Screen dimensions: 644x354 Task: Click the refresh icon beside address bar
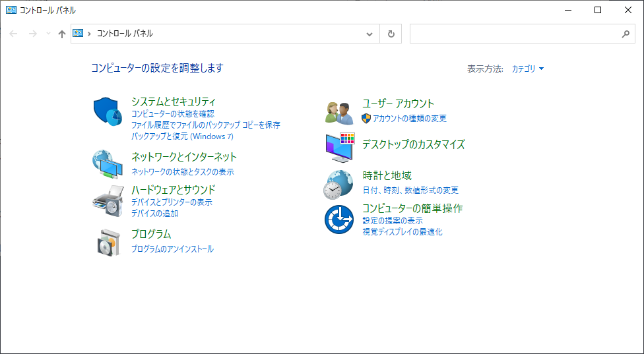pyautogui.click(x=391, y=34)
